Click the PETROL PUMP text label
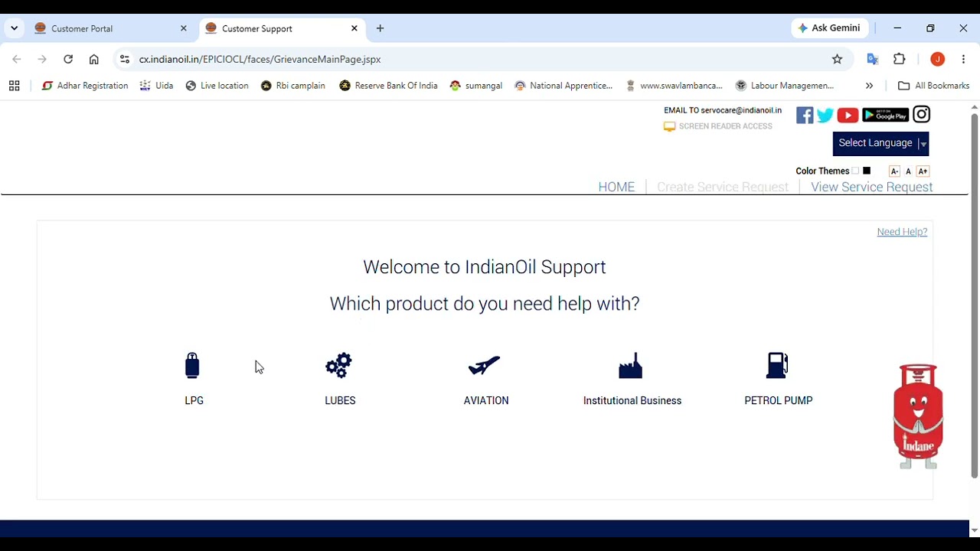The image size is (980, 551). [x=779, y=400]
